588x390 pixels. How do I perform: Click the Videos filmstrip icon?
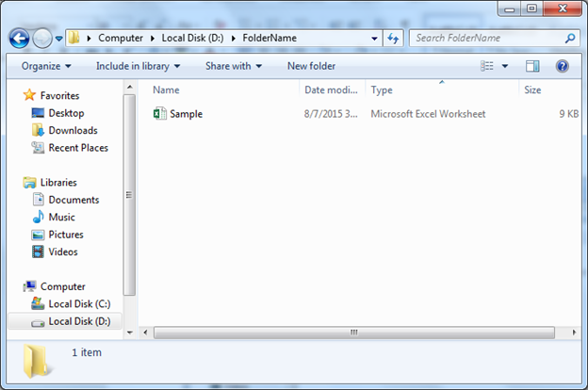tap(38, 252)
